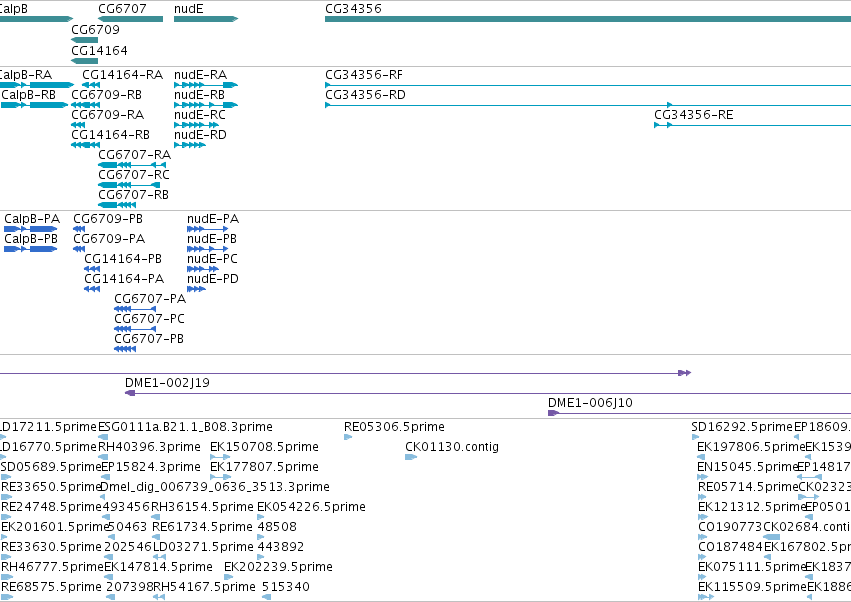Select transcript CG34356-RE
The image size is (851, 602).
(752, 125)
